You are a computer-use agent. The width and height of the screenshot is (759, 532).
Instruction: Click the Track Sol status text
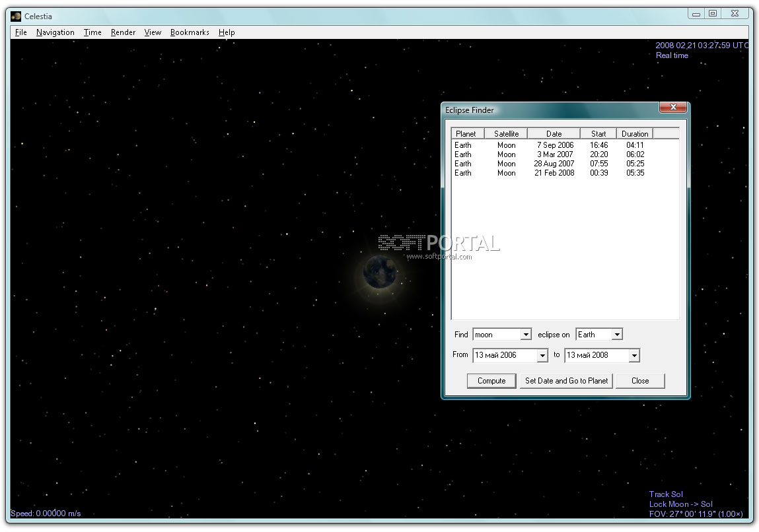click(x=666, y=494)
